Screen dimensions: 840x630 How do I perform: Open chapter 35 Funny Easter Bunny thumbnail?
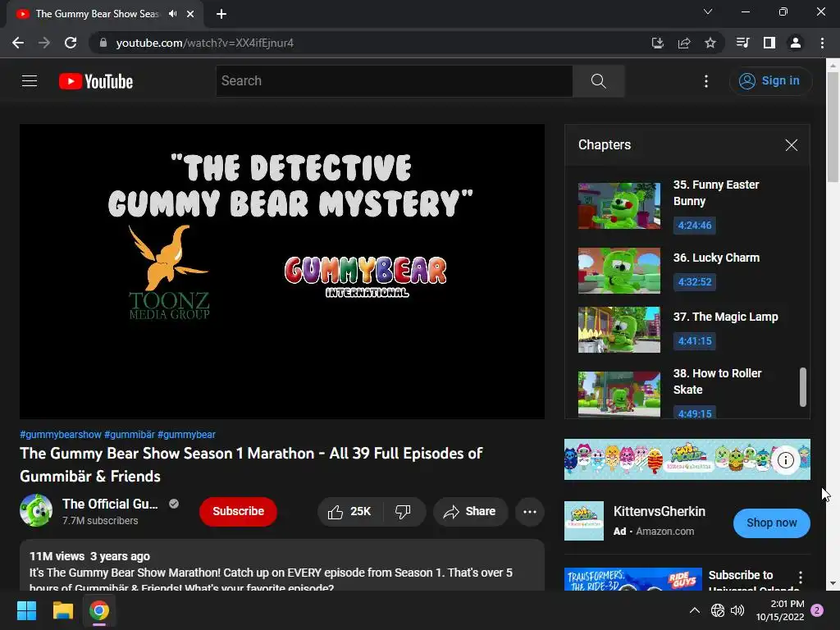click(x=619, y=206)
